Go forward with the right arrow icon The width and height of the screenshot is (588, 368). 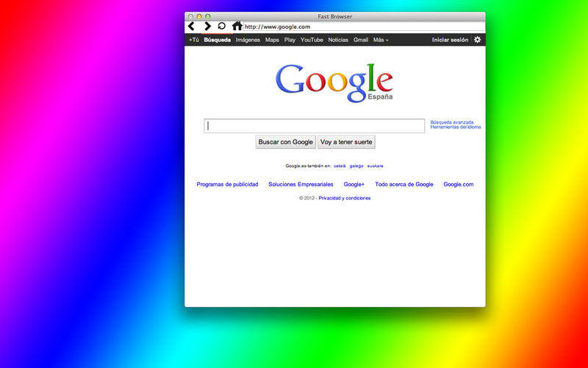click(x=207, y=26)
